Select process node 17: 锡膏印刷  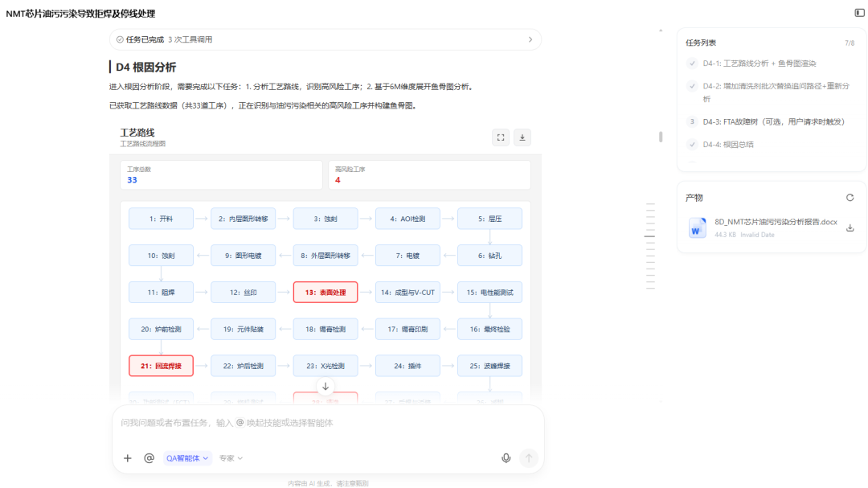point(407,329)
